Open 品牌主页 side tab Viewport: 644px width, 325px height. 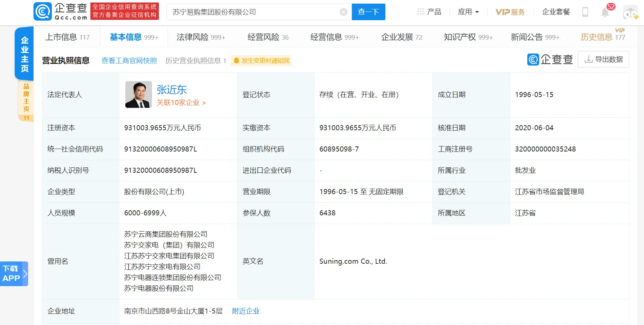pyautogui.click(x=26, y=101)
